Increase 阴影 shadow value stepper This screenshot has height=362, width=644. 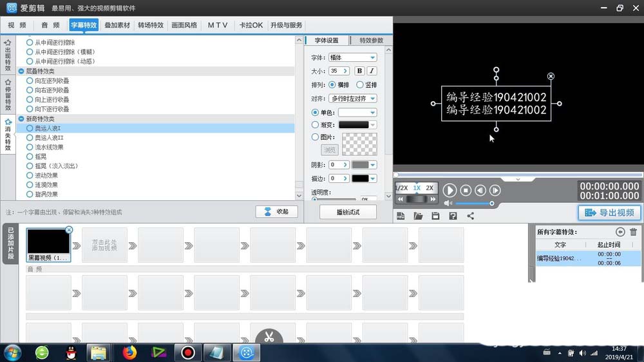point(345,165)
